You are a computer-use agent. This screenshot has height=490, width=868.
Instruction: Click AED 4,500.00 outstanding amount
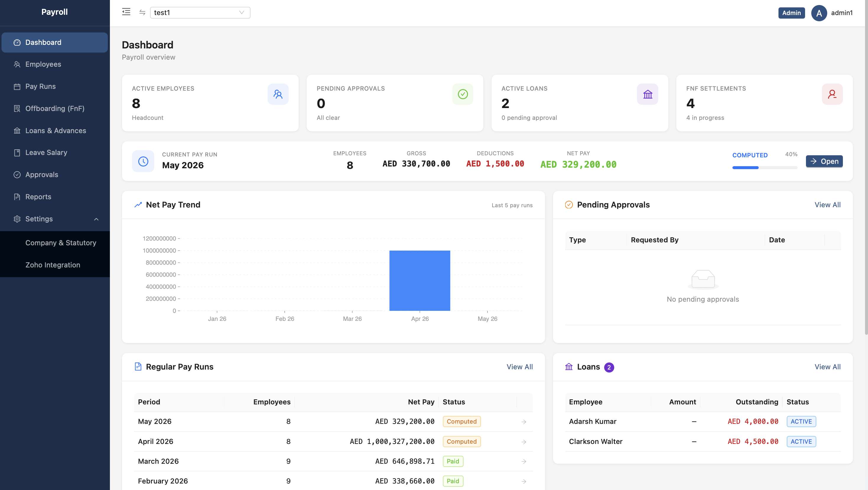[x=753, y=442]
